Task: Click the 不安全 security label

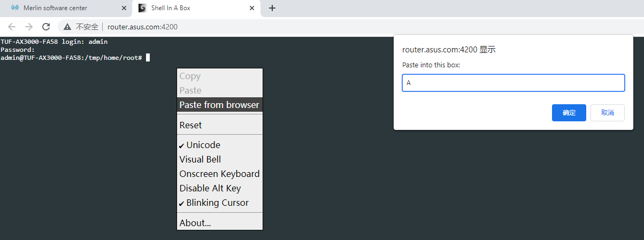Action: tap(87, 27)
